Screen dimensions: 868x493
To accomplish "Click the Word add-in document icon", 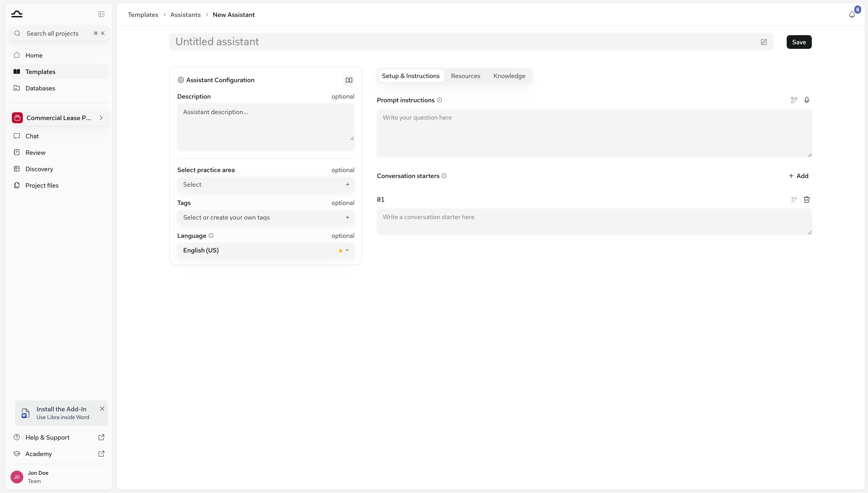I will [25, 413].
